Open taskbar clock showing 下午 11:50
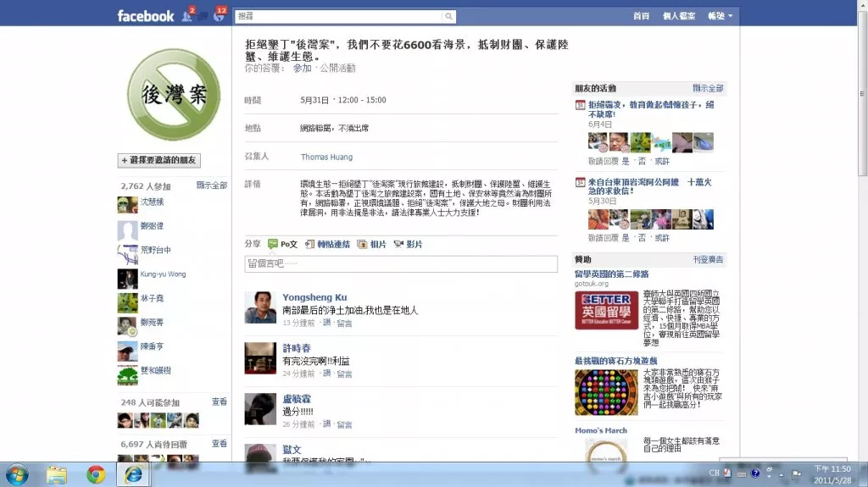The width and height of the screenshot is (868, 487). [832, 475]
